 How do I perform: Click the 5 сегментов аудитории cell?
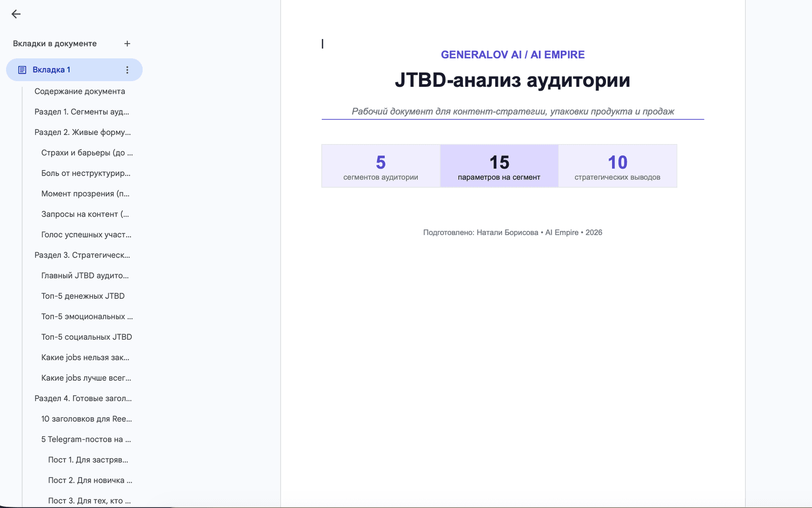coord(381,166)
